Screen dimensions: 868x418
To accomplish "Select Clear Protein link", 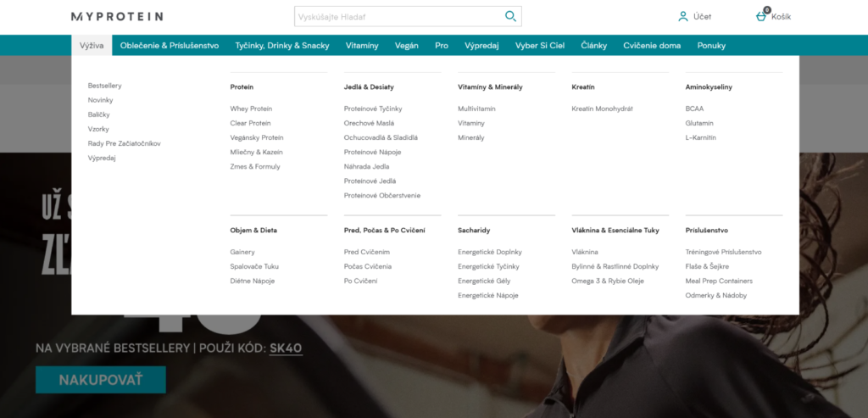I will pyautogui.click(x=250, y=123).
